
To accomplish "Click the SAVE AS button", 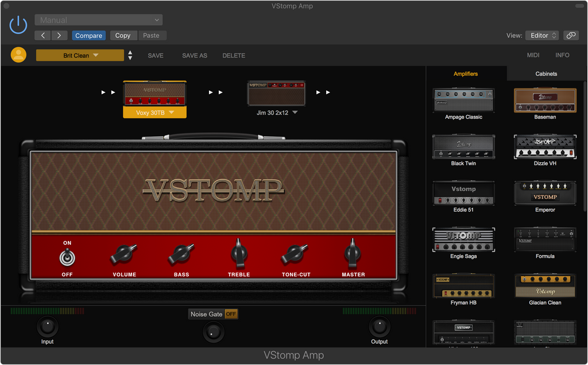I will (194, 56).
